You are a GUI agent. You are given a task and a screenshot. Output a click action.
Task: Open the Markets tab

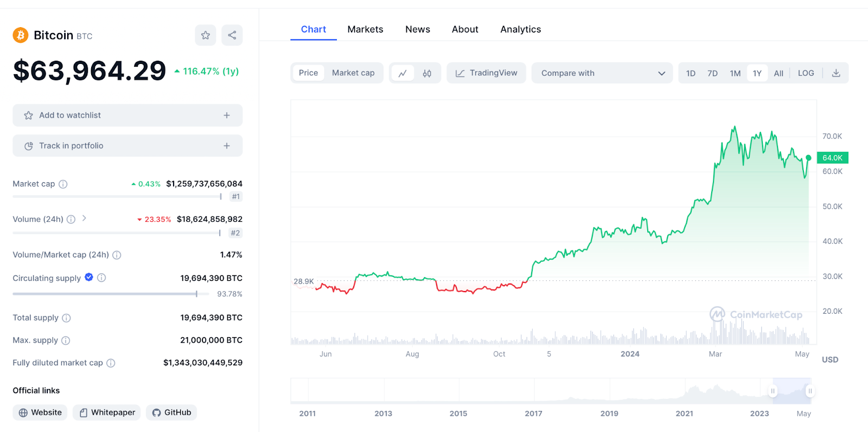(365, 29)
